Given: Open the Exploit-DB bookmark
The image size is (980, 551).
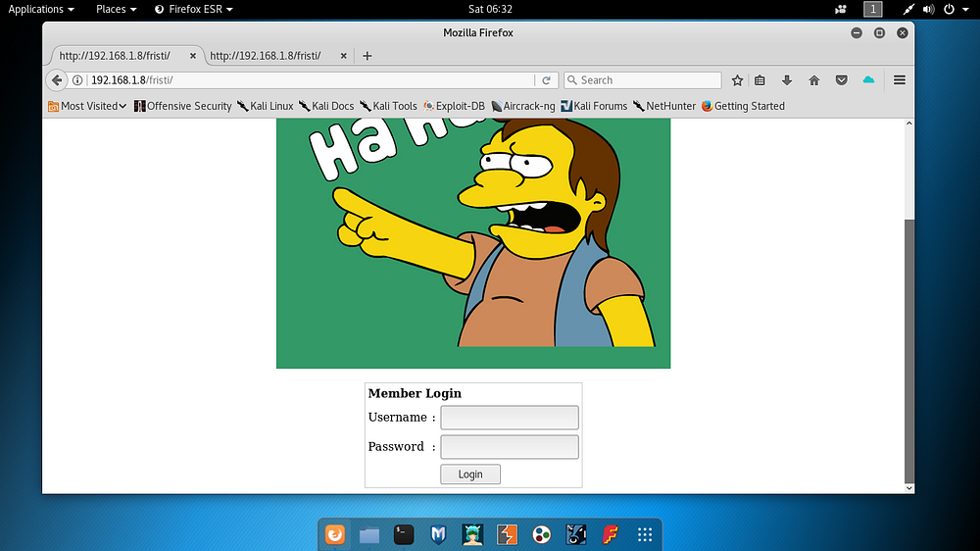Looking at the screenshot, I should click(454, 106).
